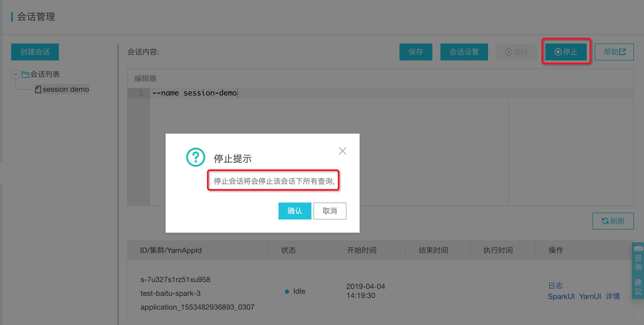Open the 详情 details link
This screenshot has height=325, width=644.
[x=613, y=296]
